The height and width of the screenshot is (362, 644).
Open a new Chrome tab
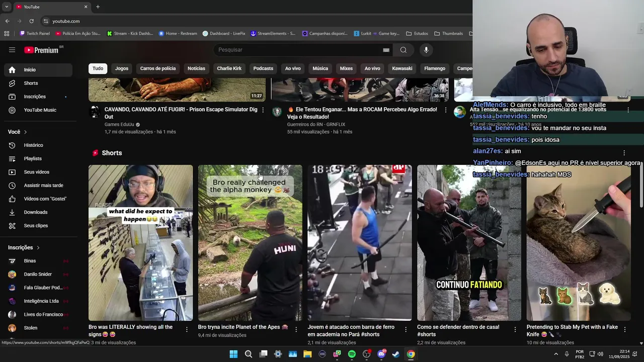98,7
